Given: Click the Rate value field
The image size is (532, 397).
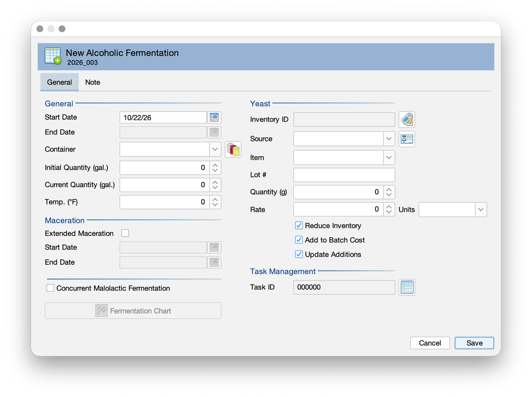Looking at the screenshot, I should [x=338, y=209].
